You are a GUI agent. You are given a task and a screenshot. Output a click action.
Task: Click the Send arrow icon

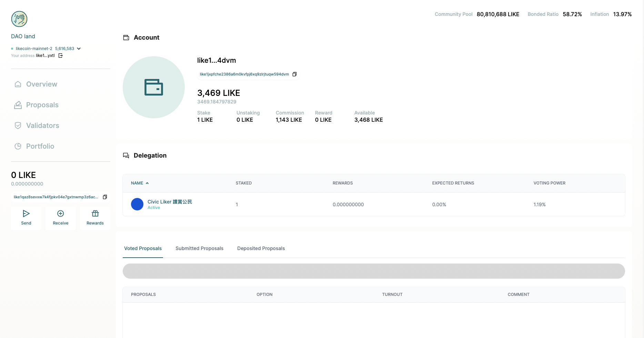[26, 213]
